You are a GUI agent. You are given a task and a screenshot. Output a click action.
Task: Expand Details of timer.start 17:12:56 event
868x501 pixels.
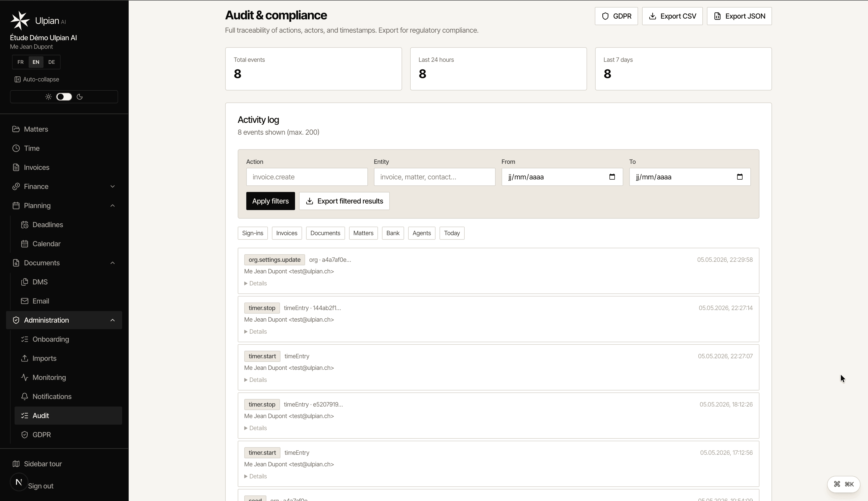[255, 476]
